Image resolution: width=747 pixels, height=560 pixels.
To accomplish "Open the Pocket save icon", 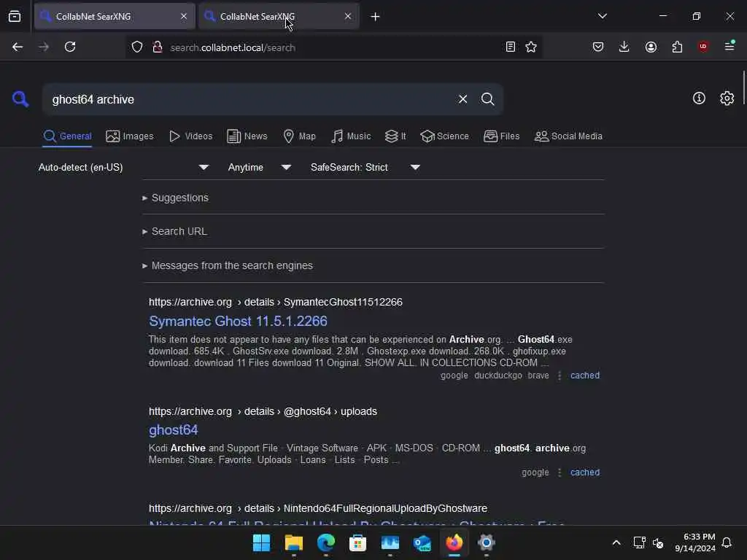I will pos(598,47).
